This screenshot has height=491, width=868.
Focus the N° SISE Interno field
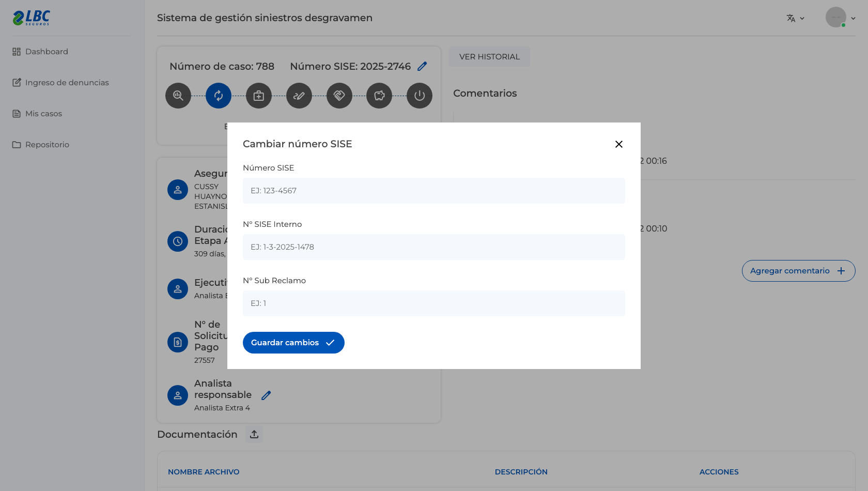[434, 247]
